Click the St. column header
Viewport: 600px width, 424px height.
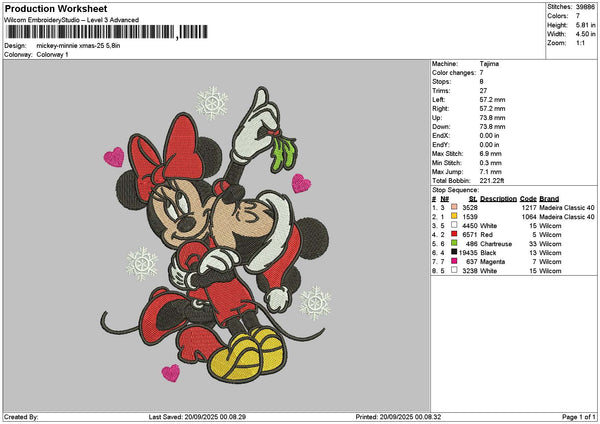(473, 199)
